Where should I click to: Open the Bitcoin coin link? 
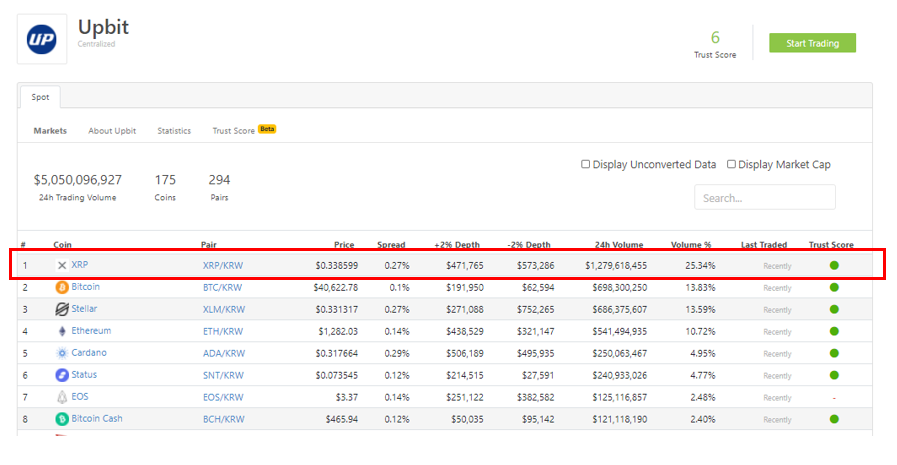click(85, 287)
